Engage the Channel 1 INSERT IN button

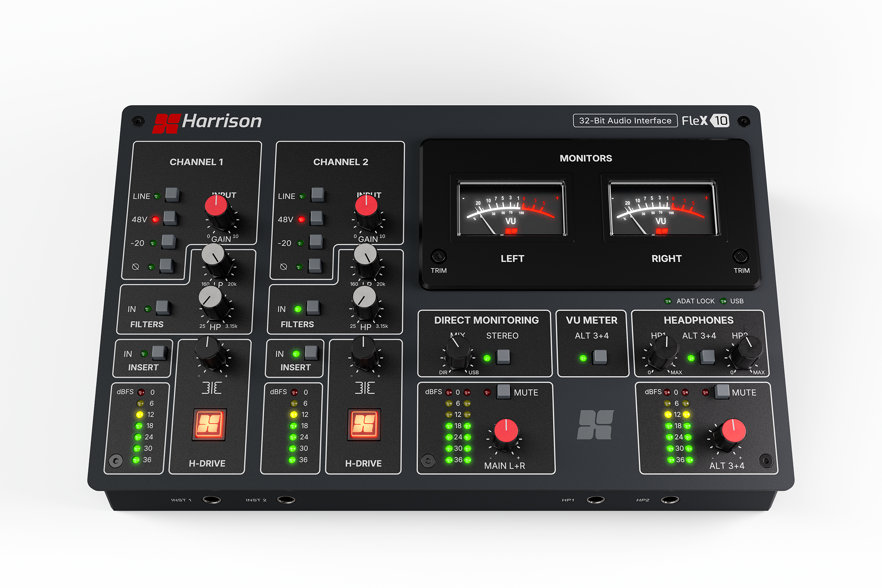pos(159,353)
